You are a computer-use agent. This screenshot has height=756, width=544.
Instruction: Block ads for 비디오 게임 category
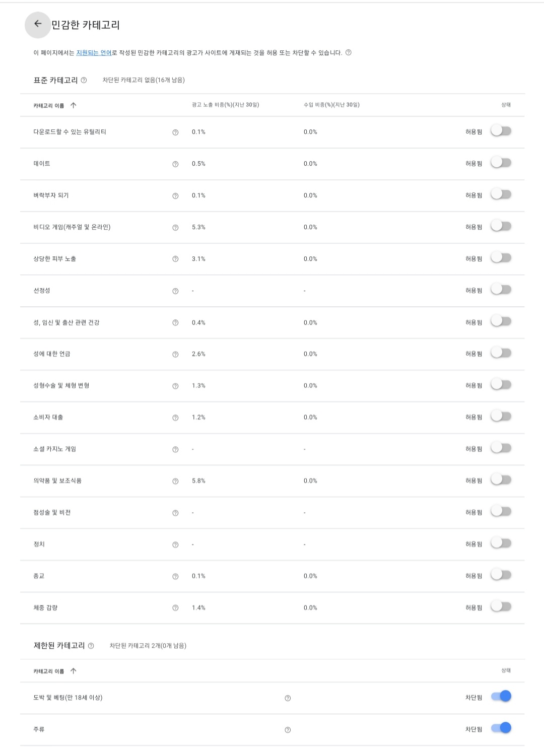point(500,227)
